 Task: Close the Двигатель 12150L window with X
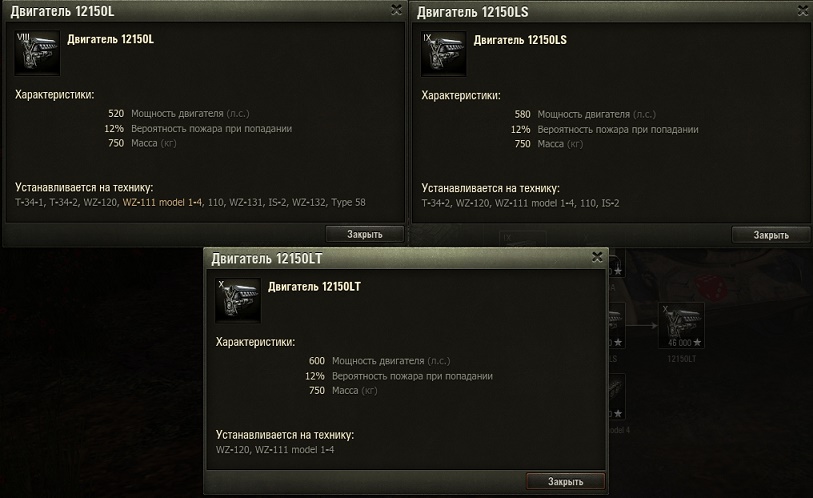point(396,10)
